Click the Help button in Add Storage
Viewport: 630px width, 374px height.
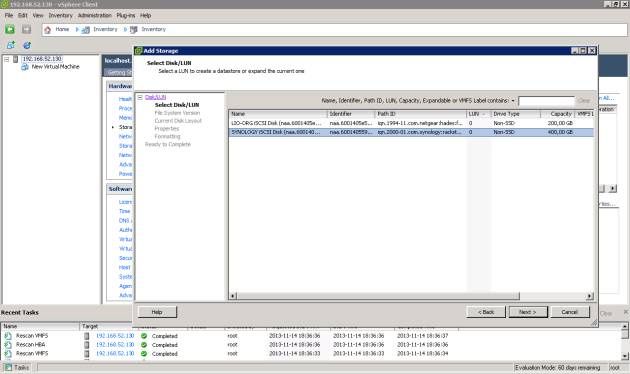[157, 312]
